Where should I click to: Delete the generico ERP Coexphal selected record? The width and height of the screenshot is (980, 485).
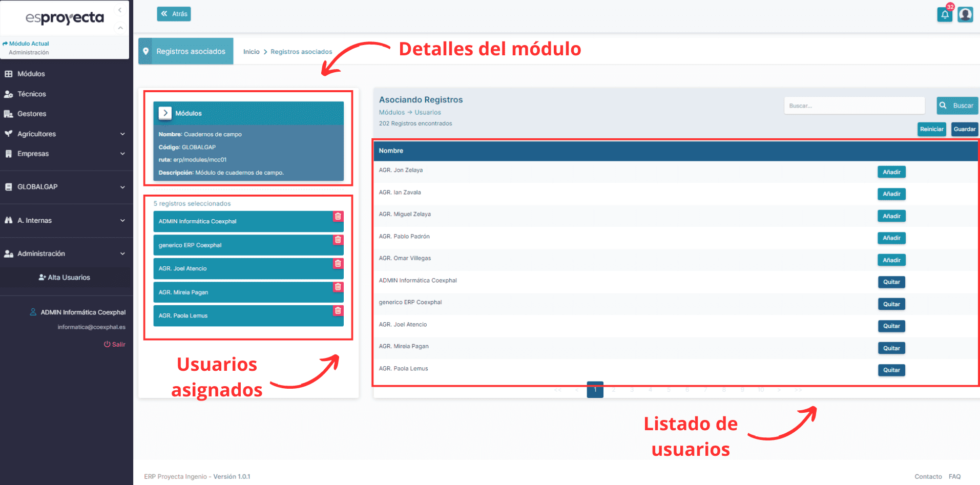pyautogui.click(x=338, y=240)
